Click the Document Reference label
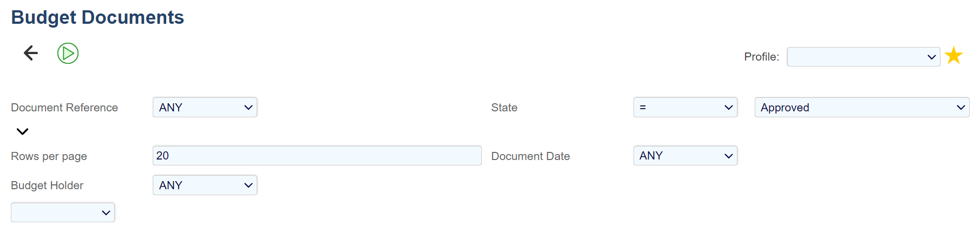Image resolution: width=980 pixels, height=233 pixels. [x=64, y=108]
